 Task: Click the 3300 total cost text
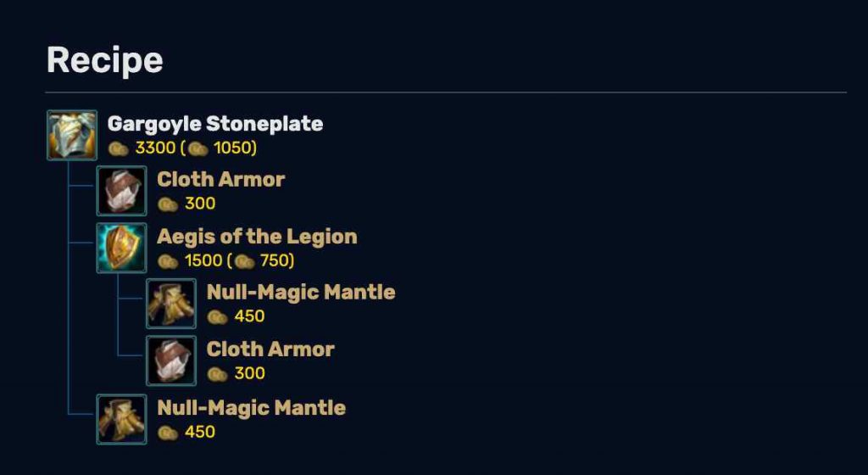156,148
